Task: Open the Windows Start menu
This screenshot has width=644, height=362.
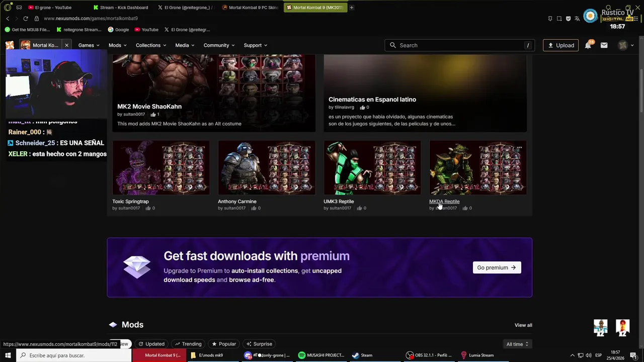Action: click(8, 355)
